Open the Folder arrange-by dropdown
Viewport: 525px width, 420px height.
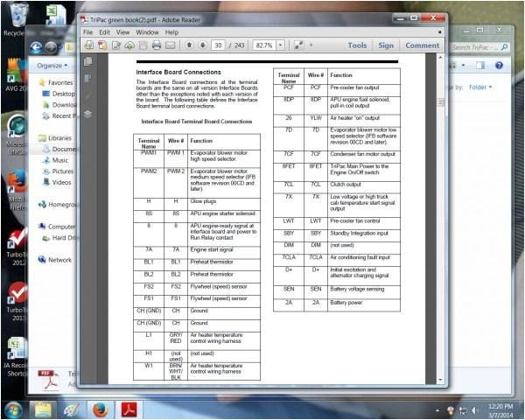(x=480, y=87)
